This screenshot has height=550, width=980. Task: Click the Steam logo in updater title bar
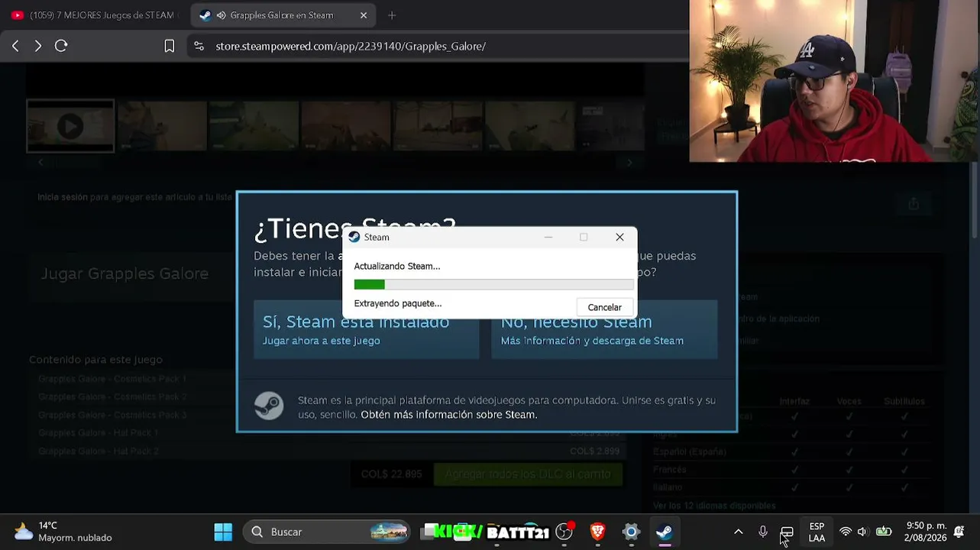(x=354, y=237)
